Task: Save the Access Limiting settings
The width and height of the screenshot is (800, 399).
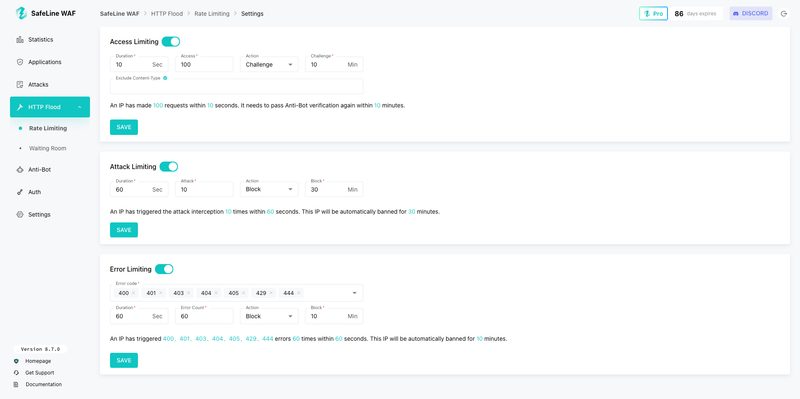Action: pos(124,127)
